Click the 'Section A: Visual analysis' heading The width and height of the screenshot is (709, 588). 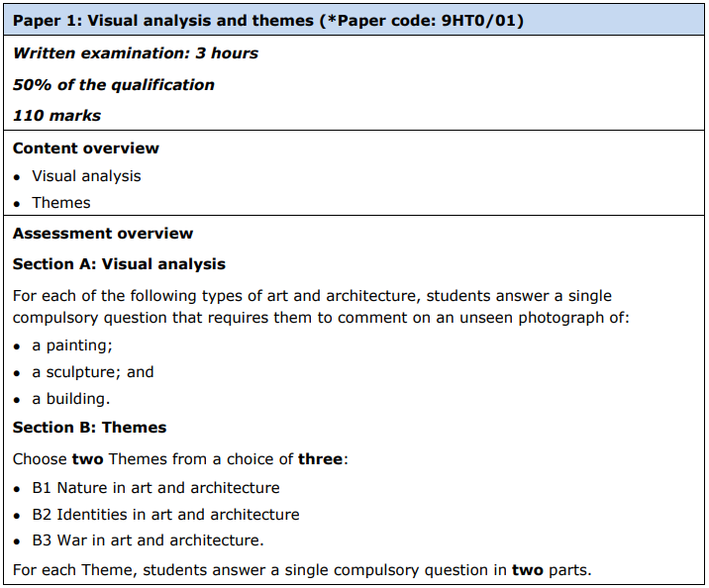[119, 264]
